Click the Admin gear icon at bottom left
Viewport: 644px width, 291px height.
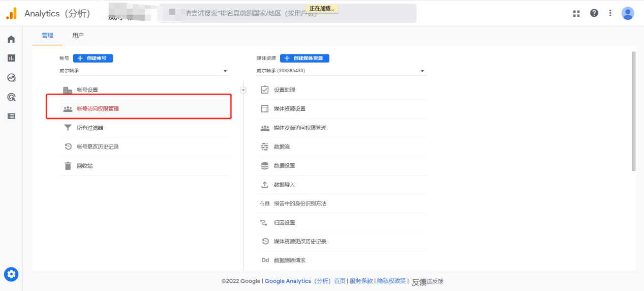coord(11,275)
